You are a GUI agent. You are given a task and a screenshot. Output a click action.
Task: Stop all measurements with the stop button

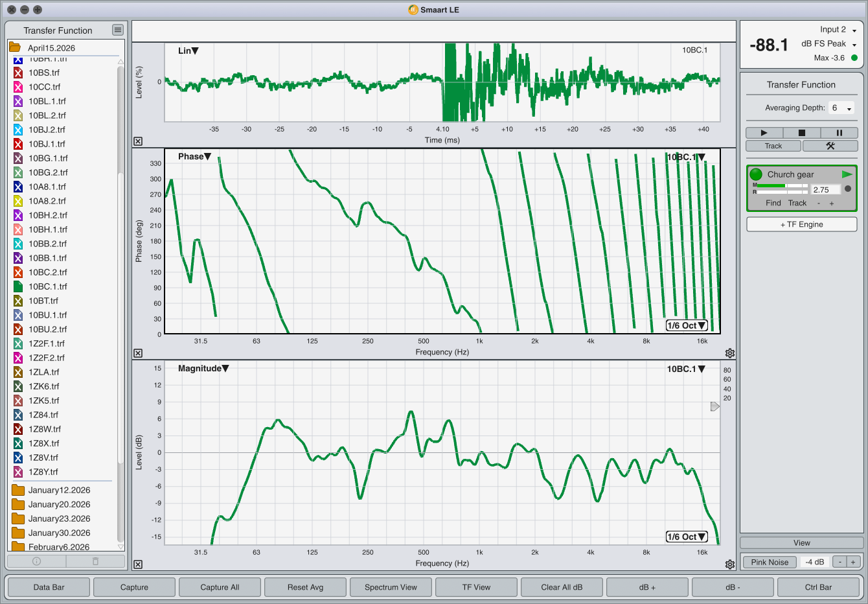click(801, 133)
